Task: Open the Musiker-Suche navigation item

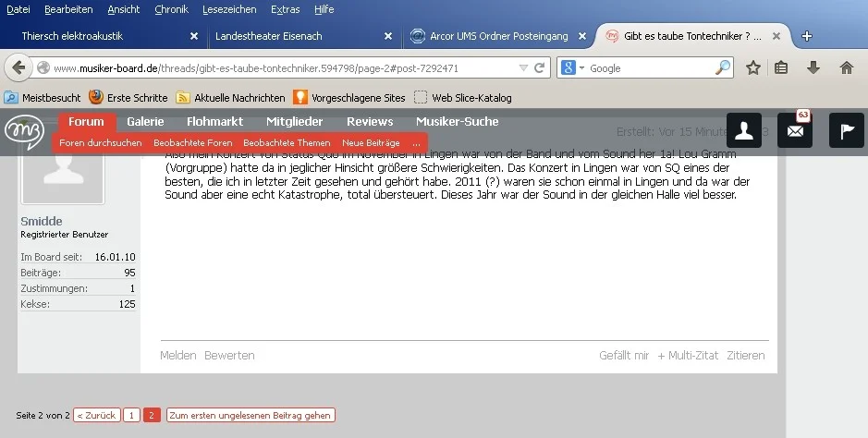Action: click(x=458, y=122)
